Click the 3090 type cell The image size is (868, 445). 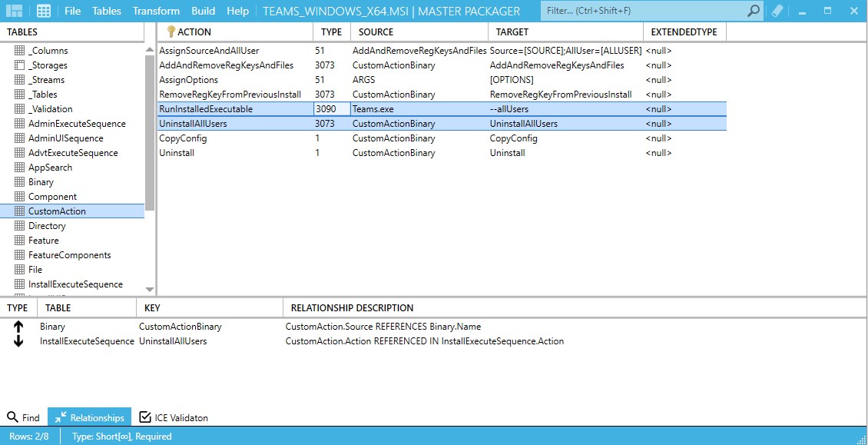332,108
